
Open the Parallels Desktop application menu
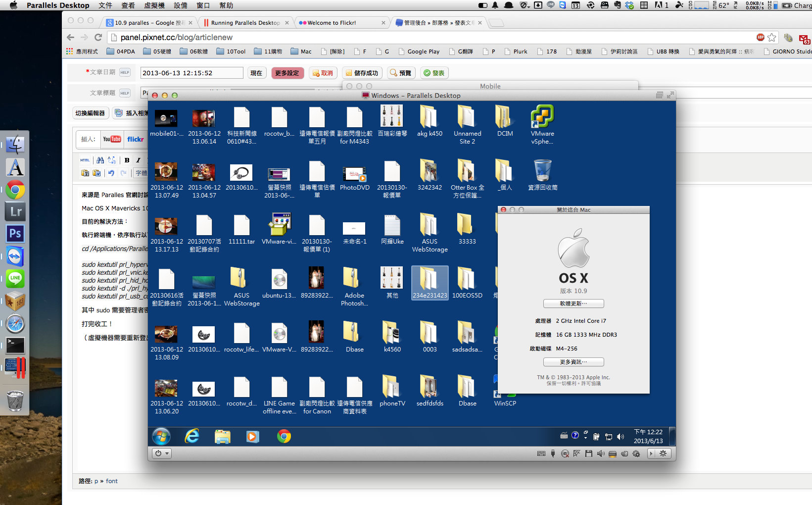point(58,5)
